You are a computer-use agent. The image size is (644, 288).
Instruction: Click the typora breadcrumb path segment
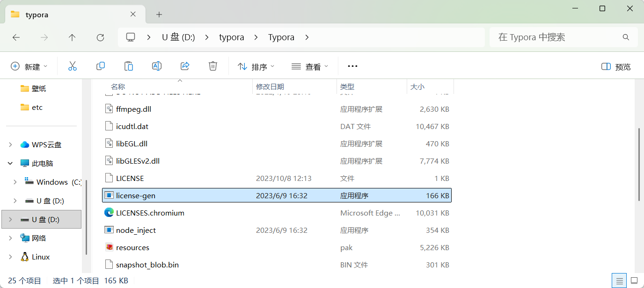(x=232, y=37)
